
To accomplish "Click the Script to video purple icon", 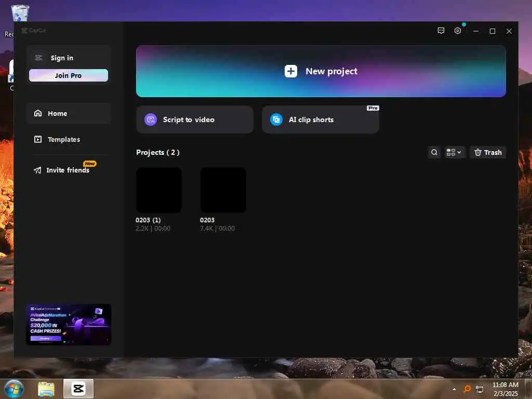I will coord(151,119).
